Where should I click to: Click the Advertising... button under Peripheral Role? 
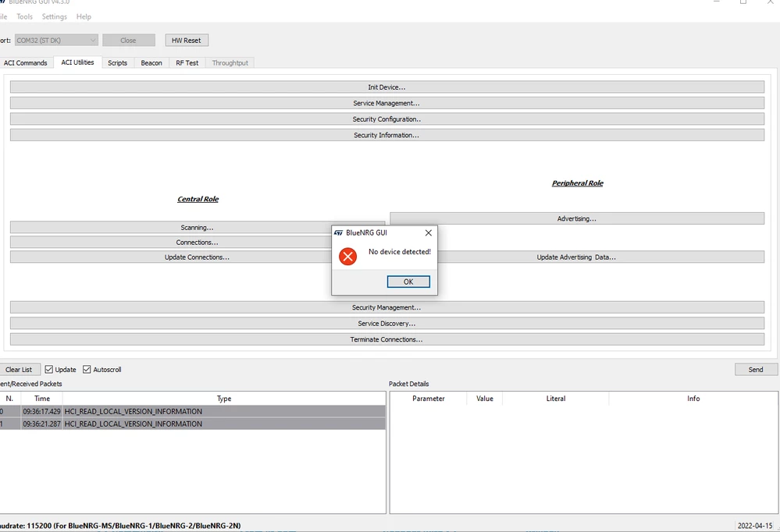[x=577, y=218]
